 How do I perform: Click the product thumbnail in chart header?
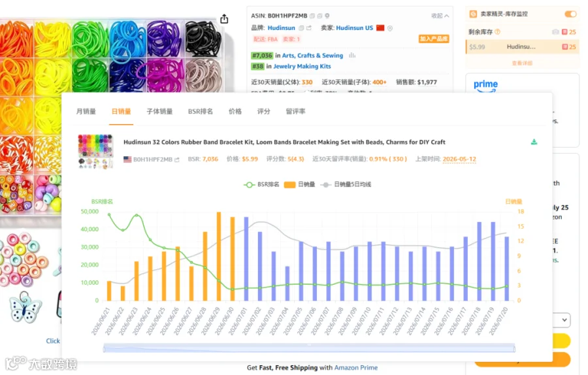(x=95, y=152)
